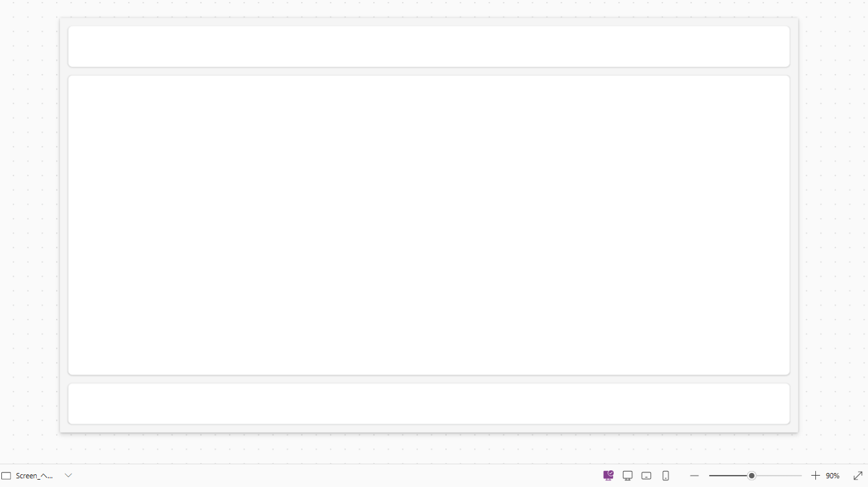The width and height of the screenshot is (868, 487).
Task: Select the top header container on canvas
Action: point(429,47)
